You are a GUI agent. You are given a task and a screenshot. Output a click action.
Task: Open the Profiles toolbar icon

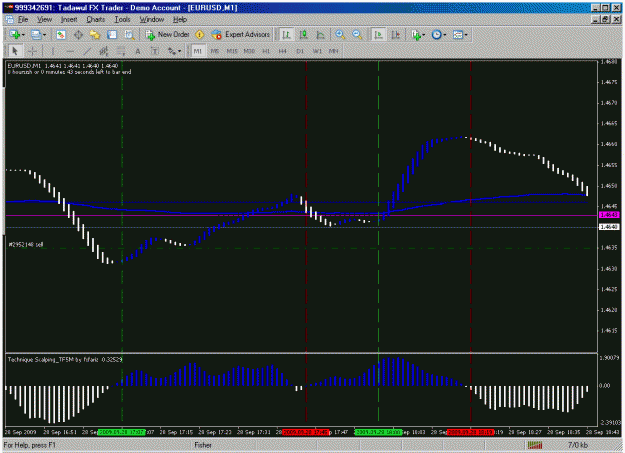(x=36, y=35)
